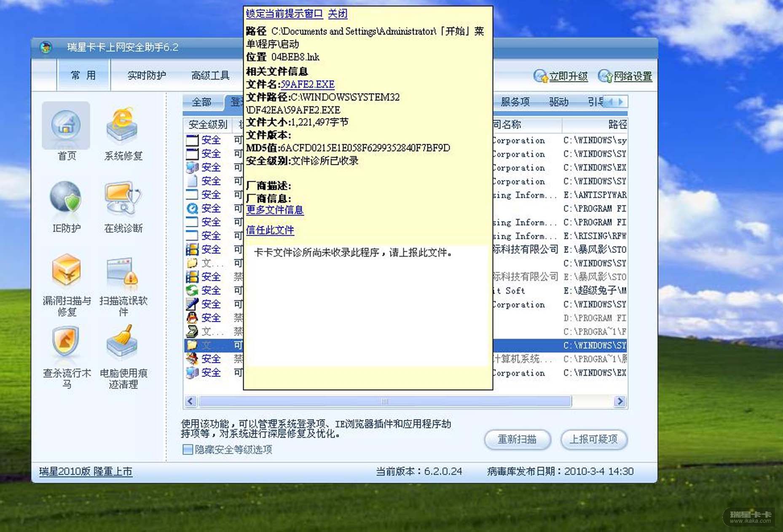Click the horizontal scrollbar left arrow
Image resolution: width=783 pixels, height=532 pixels.
point(190,401)
